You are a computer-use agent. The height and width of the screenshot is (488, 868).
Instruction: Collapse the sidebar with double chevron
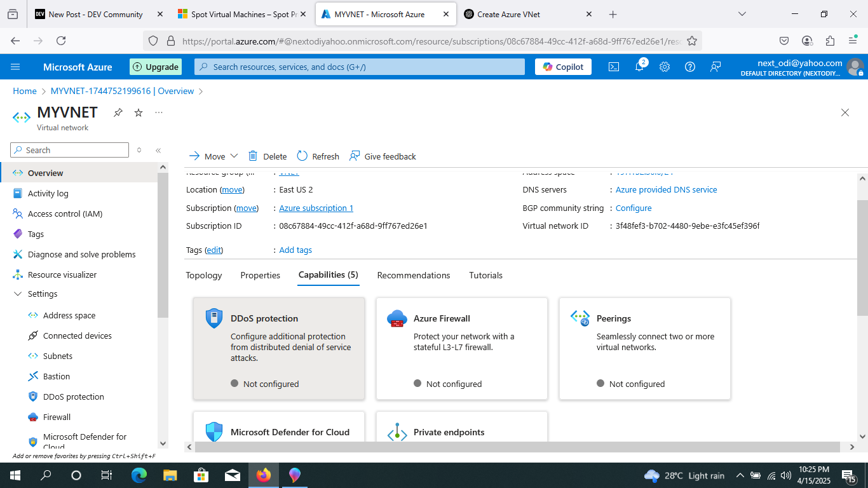point(158,151)
